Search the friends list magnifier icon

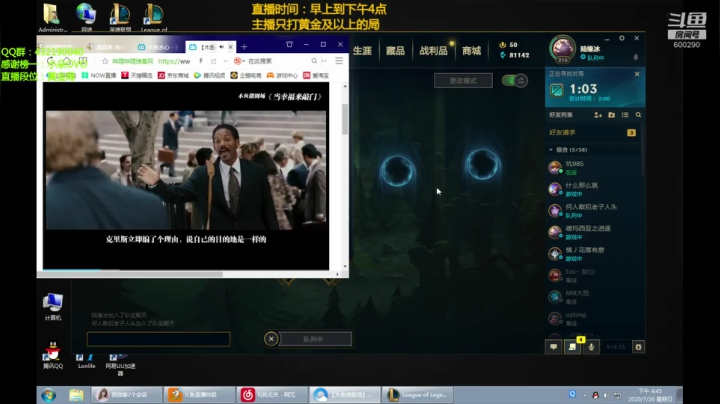click(x=638, y=115)
